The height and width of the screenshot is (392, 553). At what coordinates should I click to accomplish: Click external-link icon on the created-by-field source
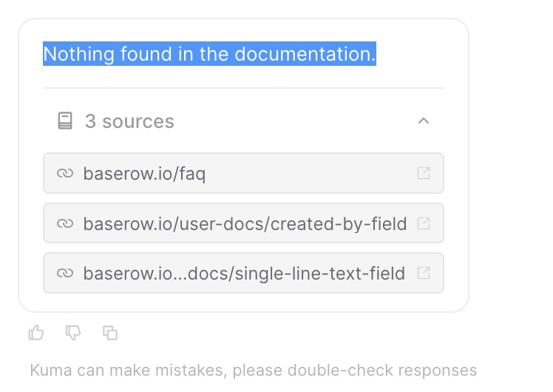(424, 223)
